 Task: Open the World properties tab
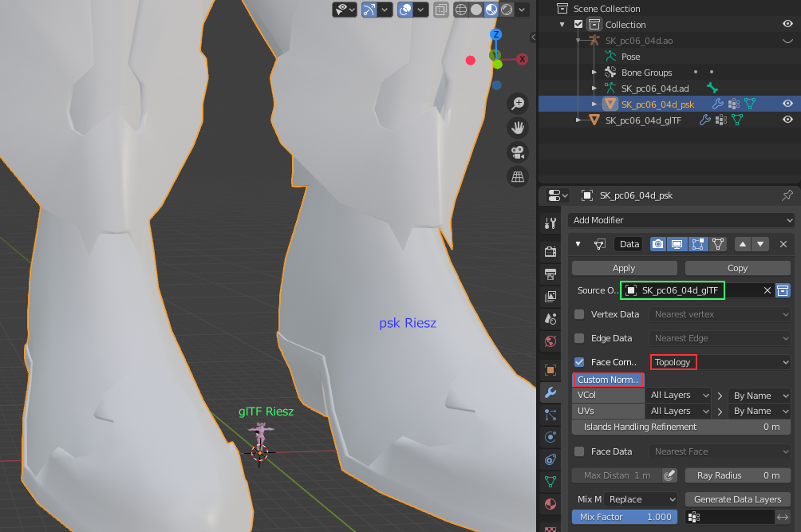(x=550, y=341)
